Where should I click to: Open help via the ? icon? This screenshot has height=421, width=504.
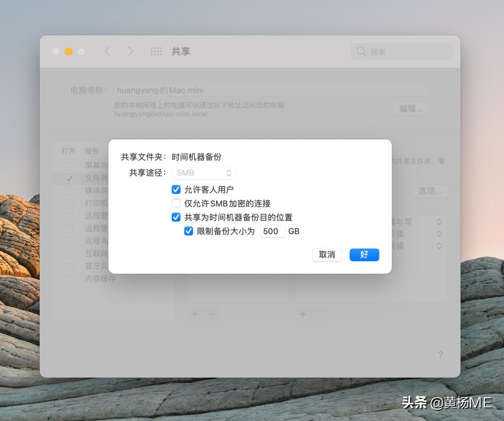440,355
